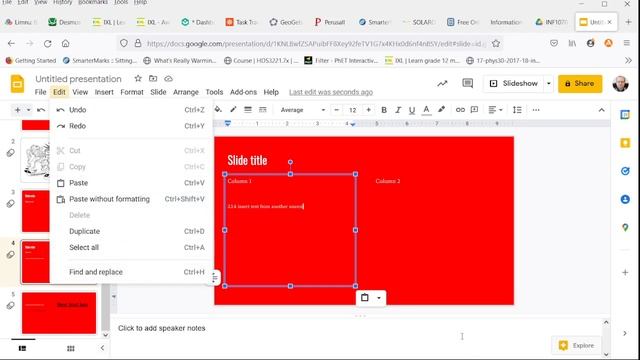
Task: Select the slide 3 thumbnail
Action: (36, 211)
